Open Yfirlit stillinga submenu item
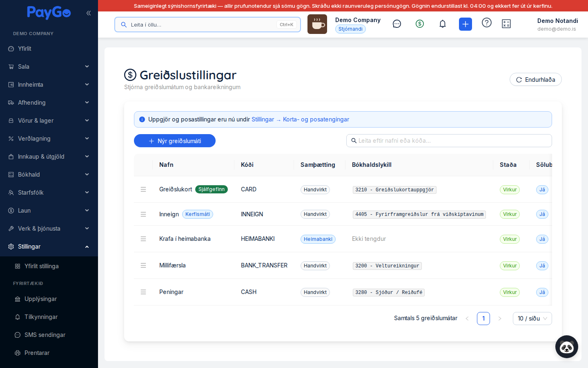588x368 pixels. (x=49, y=266)
